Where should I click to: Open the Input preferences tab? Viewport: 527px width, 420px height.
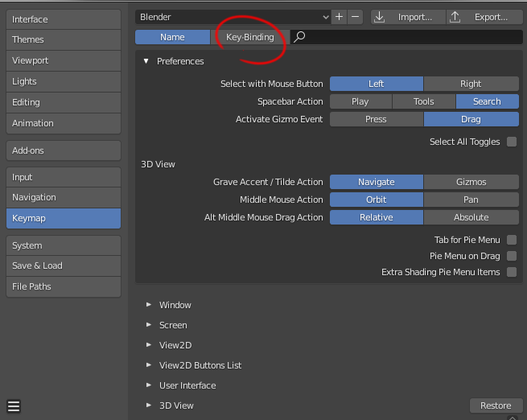[64, 177]
